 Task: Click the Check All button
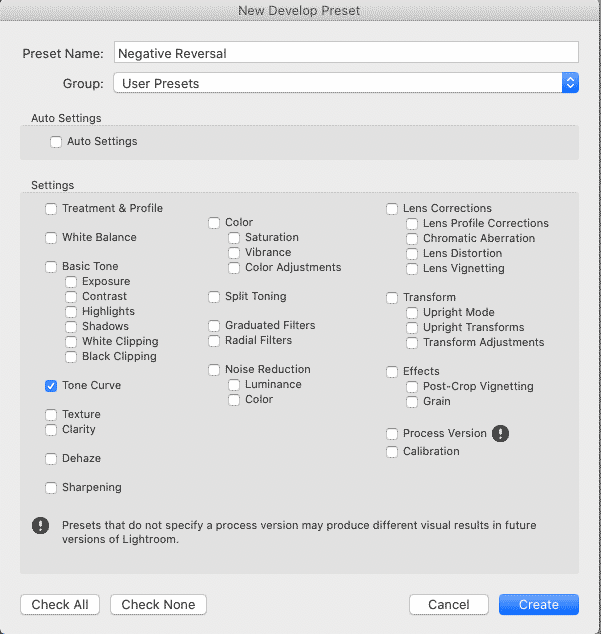60,604
